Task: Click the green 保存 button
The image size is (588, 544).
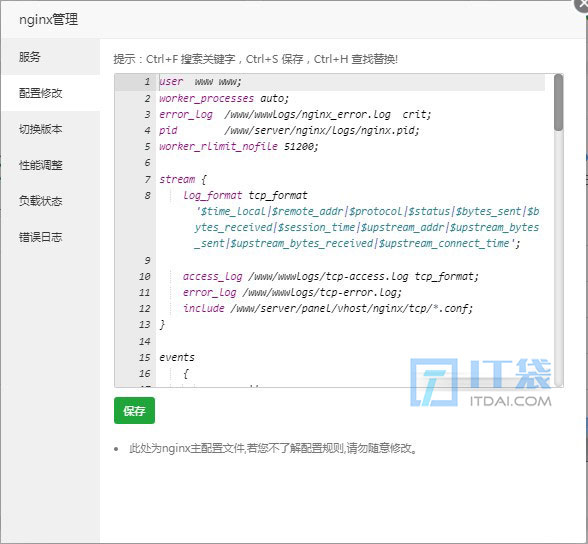Action: click(134, 411)
